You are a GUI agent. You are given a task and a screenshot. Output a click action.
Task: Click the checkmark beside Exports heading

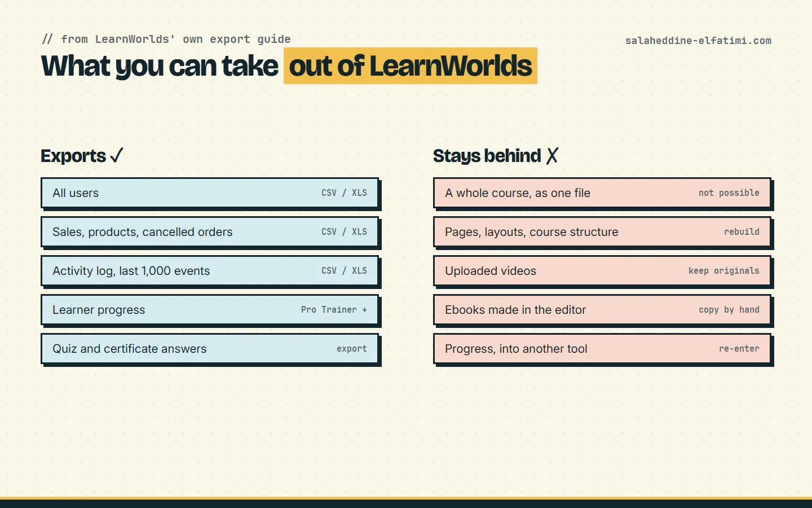coord(117,155)
